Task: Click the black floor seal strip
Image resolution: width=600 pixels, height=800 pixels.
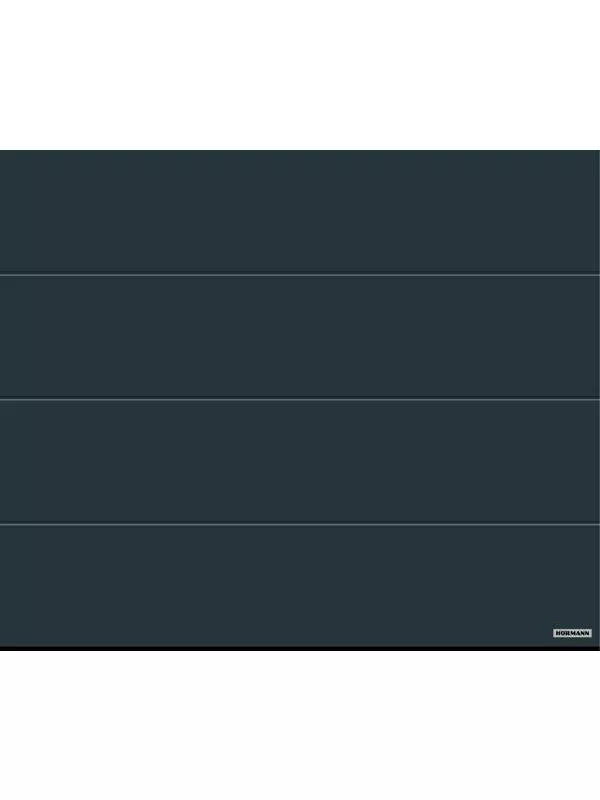Action: coord(300,648)
